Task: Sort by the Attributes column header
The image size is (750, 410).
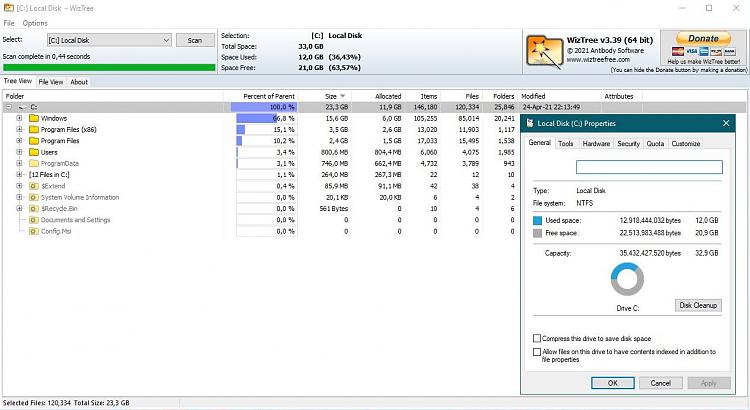Action: coord(621,96)
